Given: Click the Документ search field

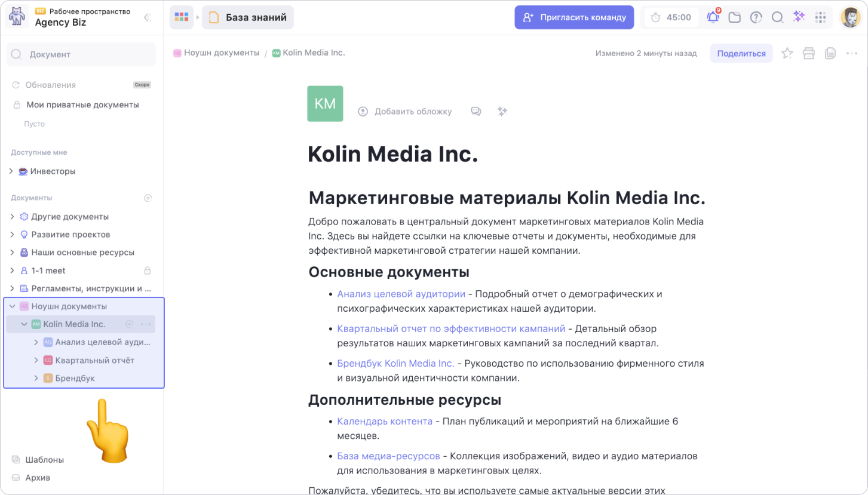Looking at the screenshot, I should (x=81, y=54).
